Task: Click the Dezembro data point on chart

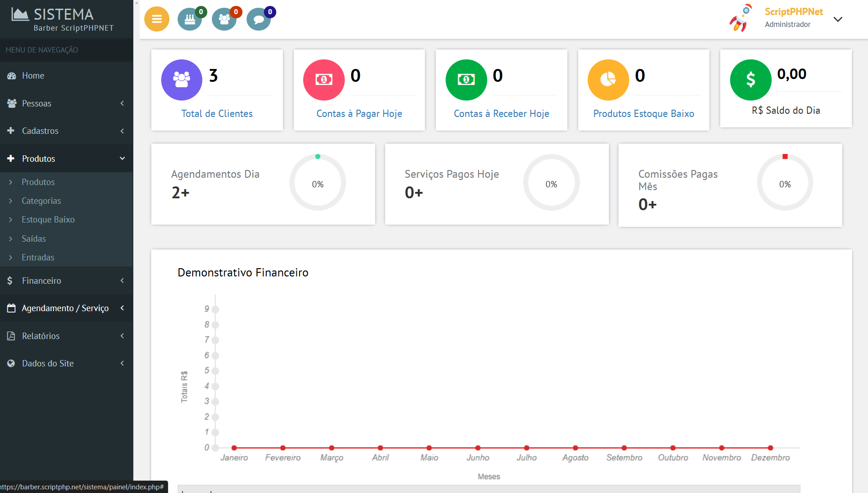Action: [x=770, y=448]
